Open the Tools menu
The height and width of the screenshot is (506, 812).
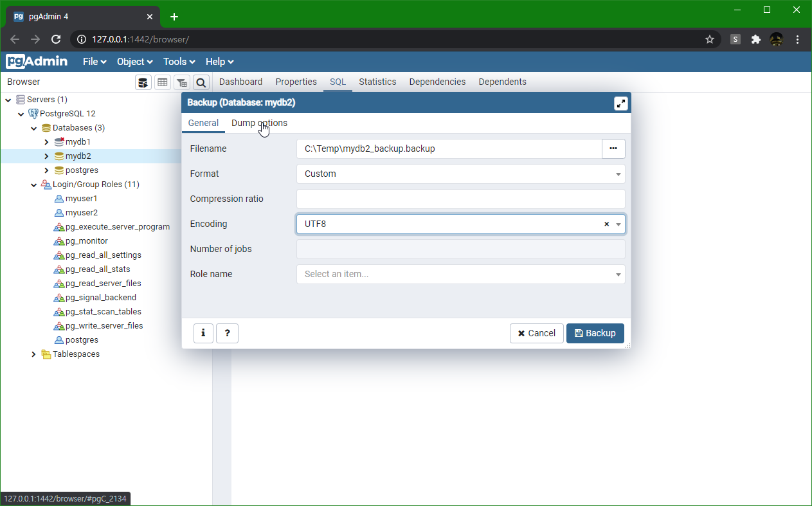click(x=179, y=62)
